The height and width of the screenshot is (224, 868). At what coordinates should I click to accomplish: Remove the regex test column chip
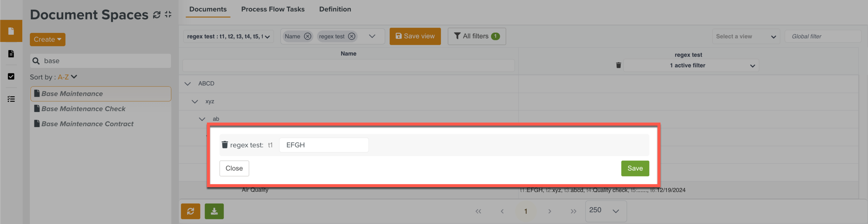click(352, 36)
